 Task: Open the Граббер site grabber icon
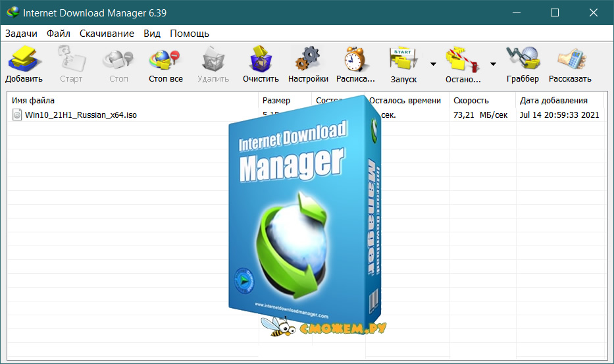click(523, 59)
